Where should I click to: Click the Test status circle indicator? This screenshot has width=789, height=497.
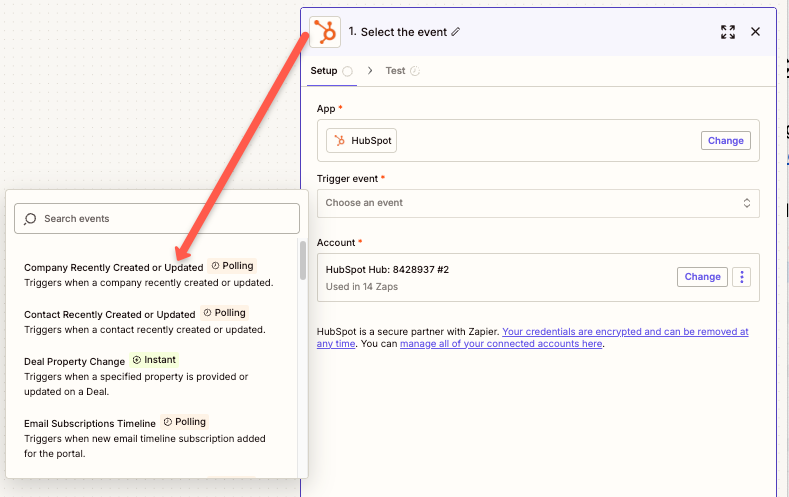pos(415,71)
